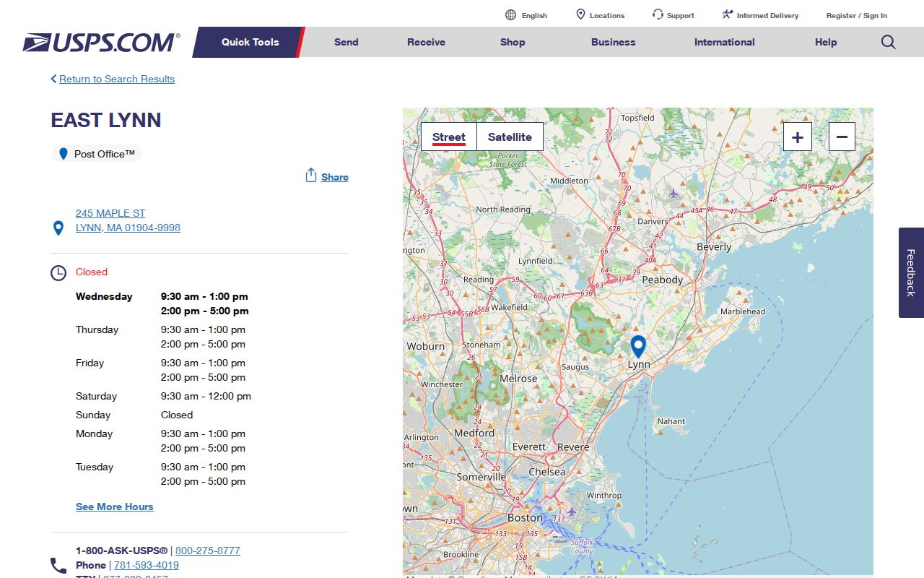This screenshot has width=924, height=578.
Task: Click the blue map marker at Lynn
Action: click(638, 347)
